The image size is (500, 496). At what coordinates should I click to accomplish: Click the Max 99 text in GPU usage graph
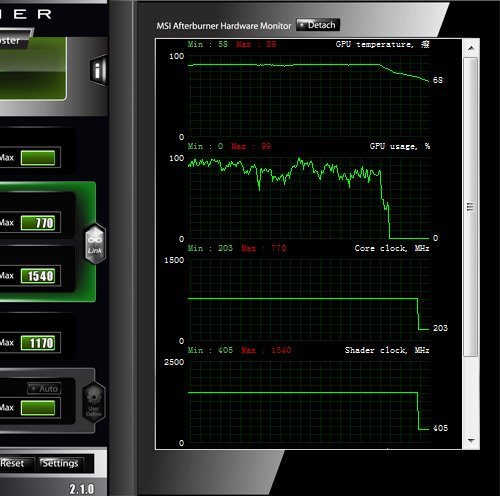pyautogui.click(x=251, y=146)
